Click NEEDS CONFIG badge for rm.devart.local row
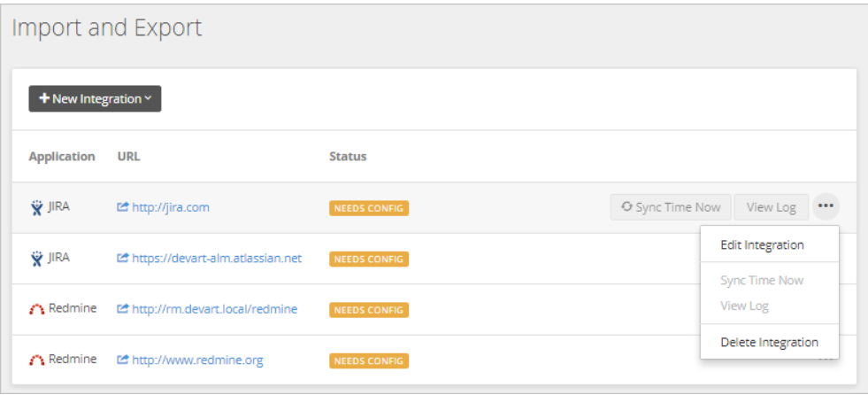868x395 pixels. click(x=369, y=310)
